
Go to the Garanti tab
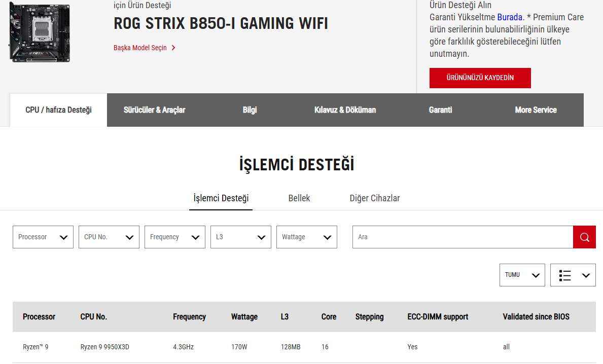click(440, 110)
